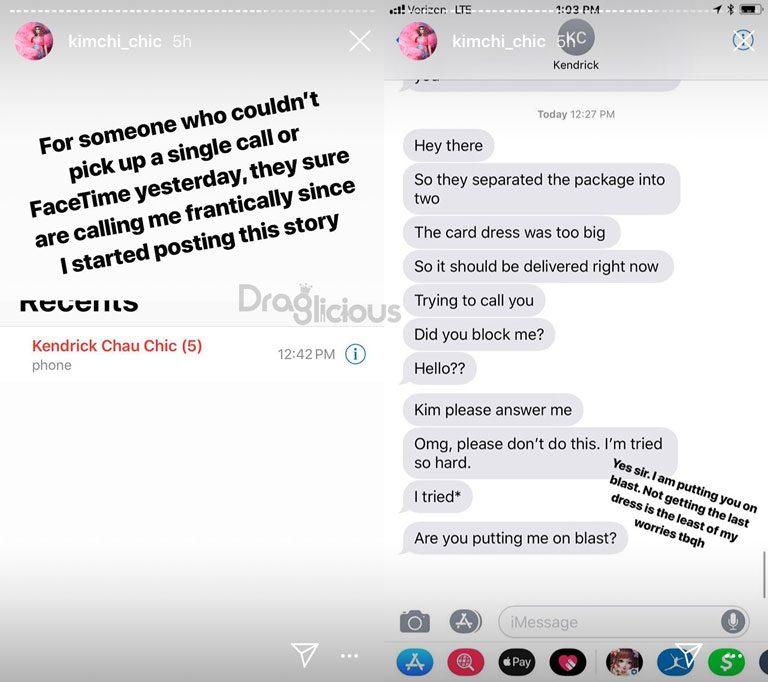The height and width of the screenshot is (682, 768).
Task: Tap the Kendrick KC contact avatar
Action: [576, 37]
